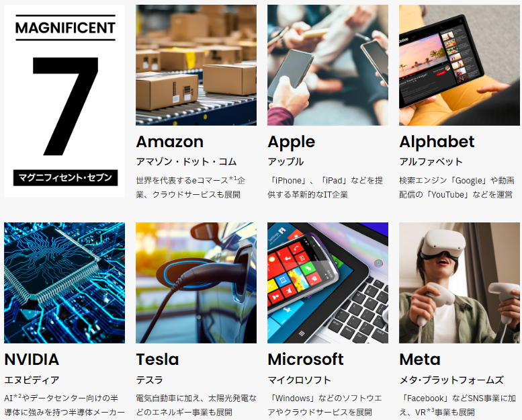Click the Meta VR headset photo

pos(460,283)
